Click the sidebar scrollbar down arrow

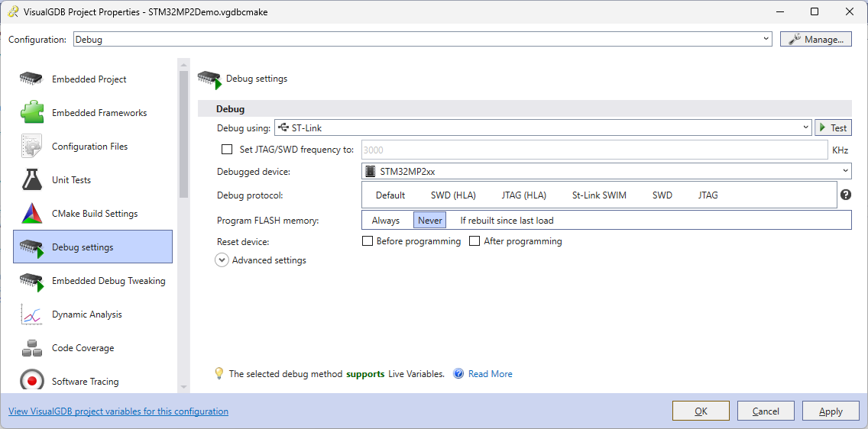point(184,387)
